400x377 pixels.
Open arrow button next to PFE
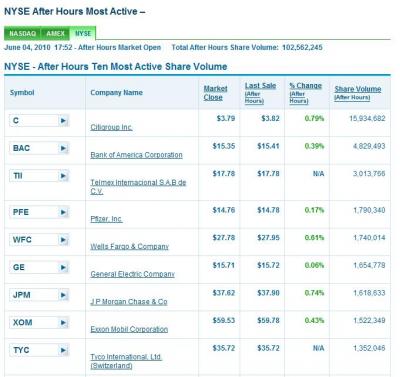point(64,212)
